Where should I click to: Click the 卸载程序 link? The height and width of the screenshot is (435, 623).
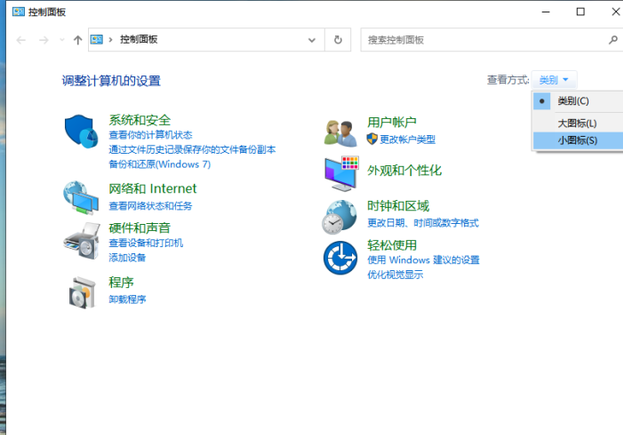click(127, 299)
